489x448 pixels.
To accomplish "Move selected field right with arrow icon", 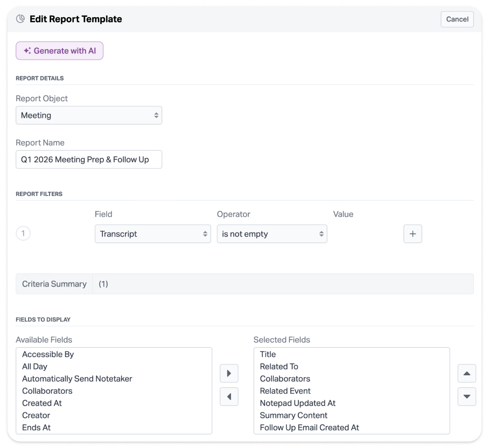I will tap(229, 373).
